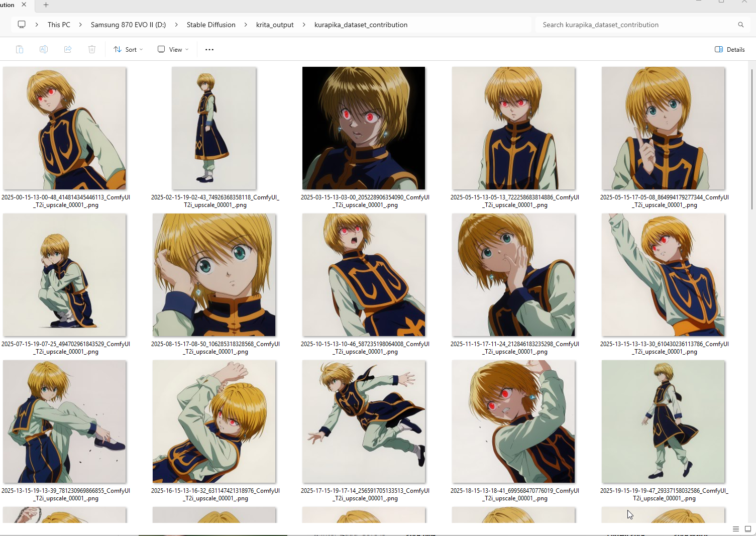Viewport: 756px width, 536px height.
Task: Navigate to Samsung 870 EVO II (D:) breadcrumb
Action: [x=128, y=25]
